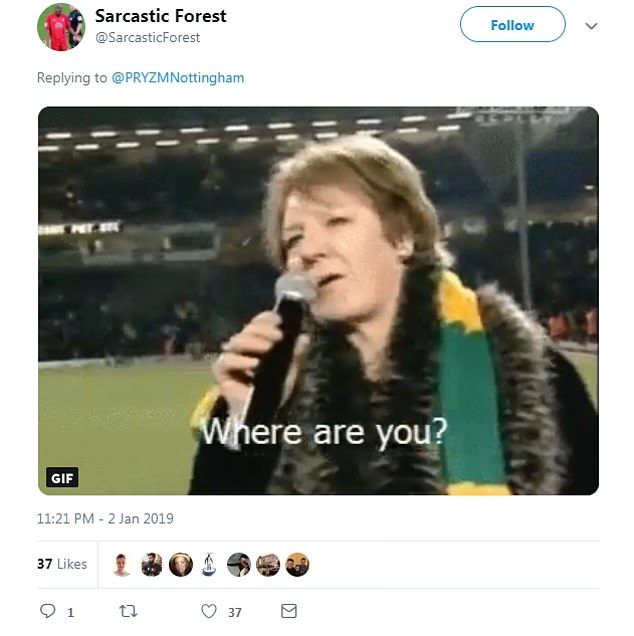
Task: Click the first liker's avatar
Action: click(x=122, y=565)
